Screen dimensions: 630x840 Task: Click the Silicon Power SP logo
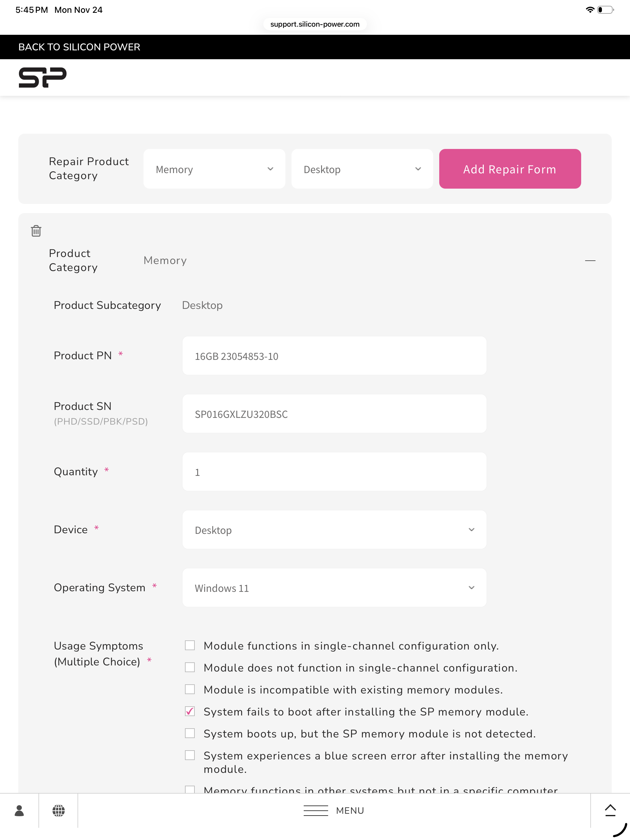pos(42,78)
